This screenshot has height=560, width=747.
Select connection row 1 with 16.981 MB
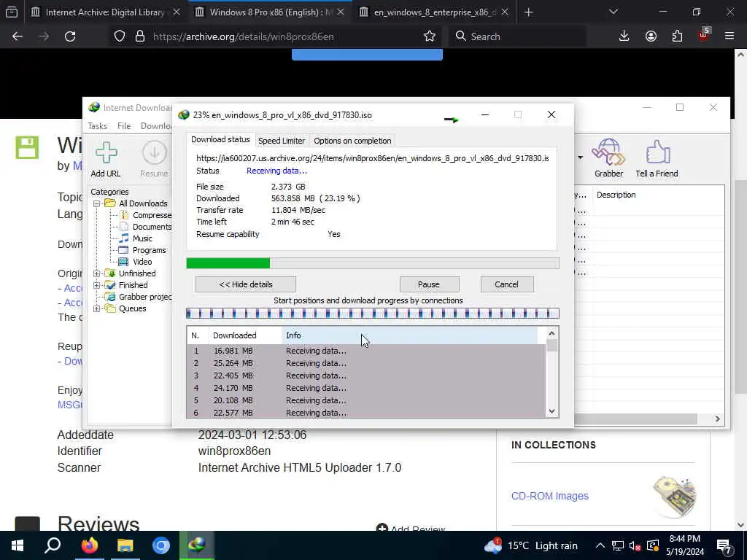[366, 351]
